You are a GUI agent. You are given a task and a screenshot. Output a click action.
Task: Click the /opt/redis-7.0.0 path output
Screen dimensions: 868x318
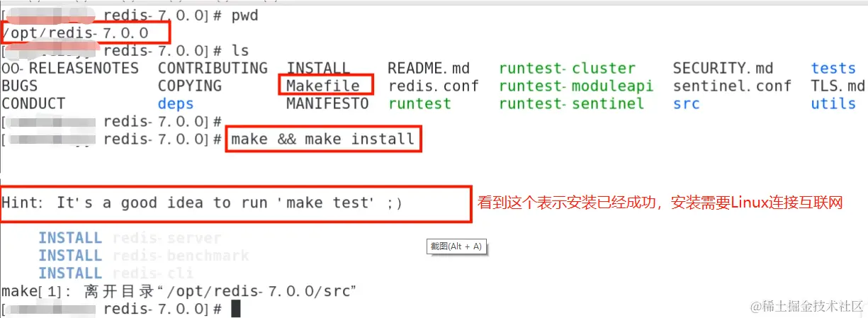point(75,33)
